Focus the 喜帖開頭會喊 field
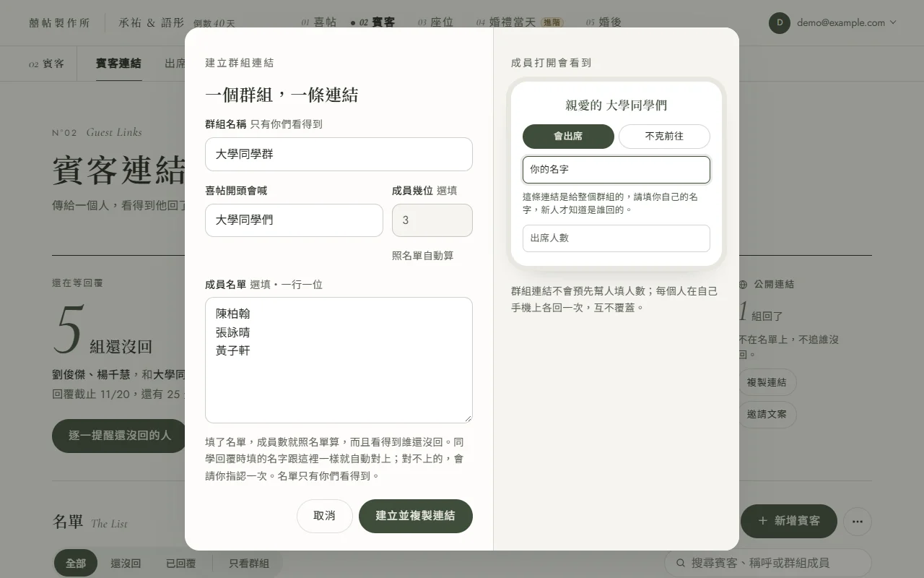The height and width of the screenshot is (578, 924). click(x=294, y=220)
